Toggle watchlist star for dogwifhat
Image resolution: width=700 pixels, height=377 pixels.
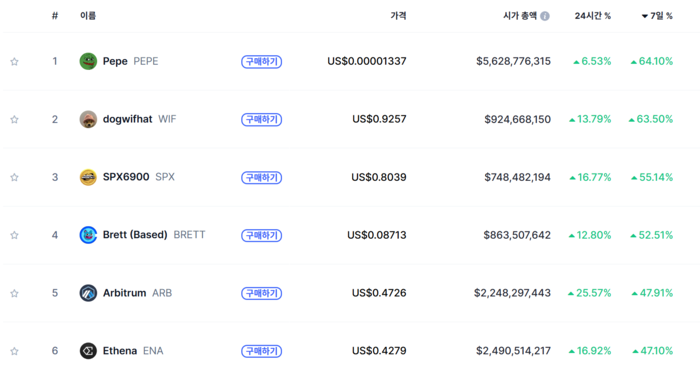coord(14,119)
